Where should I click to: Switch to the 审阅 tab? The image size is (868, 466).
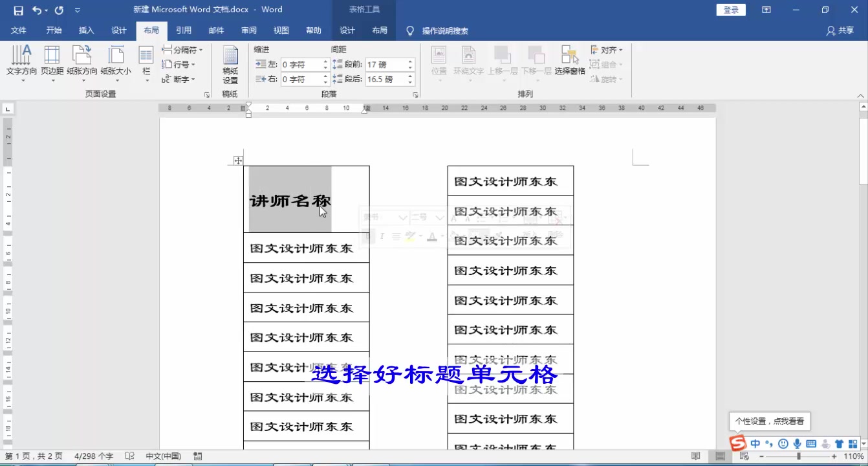tap(248, 30)
